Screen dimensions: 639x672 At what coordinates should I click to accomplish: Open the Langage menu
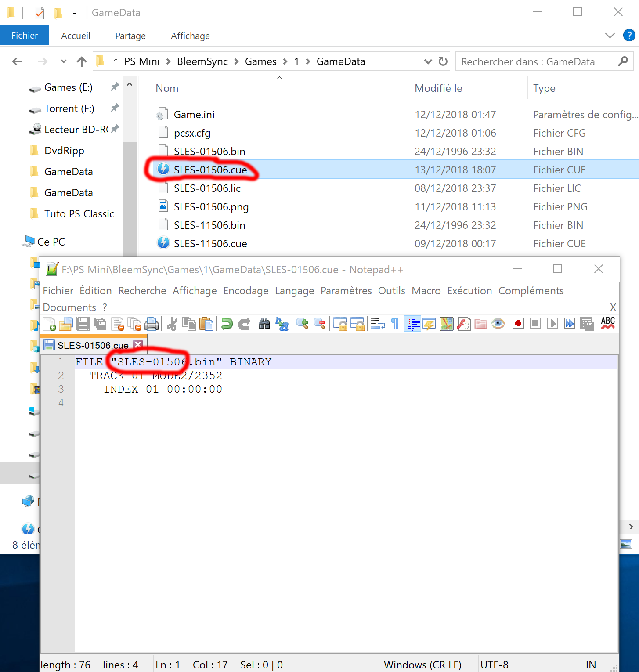[295, 291]
